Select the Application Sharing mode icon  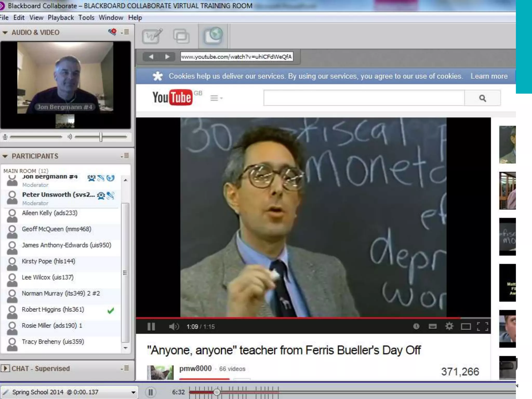181,36
